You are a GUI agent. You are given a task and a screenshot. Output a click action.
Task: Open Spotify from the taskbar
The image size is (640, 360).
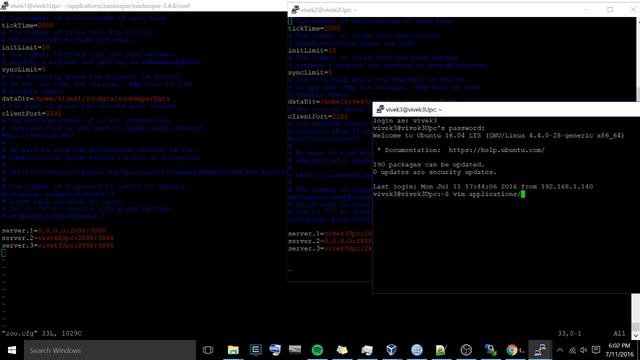[x=317, y=350]
